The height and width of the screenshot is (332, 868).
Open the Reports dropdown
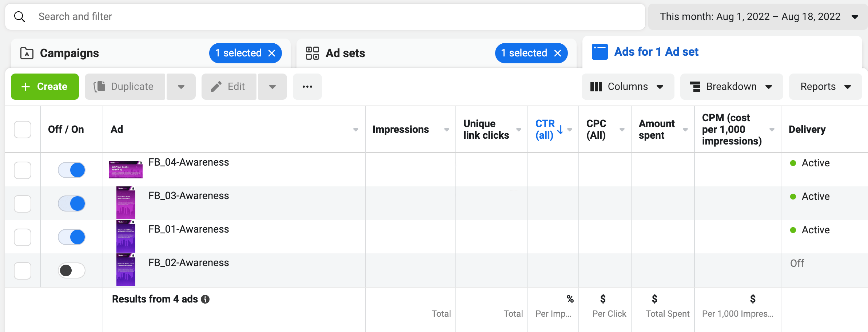(x=825, y=86)
